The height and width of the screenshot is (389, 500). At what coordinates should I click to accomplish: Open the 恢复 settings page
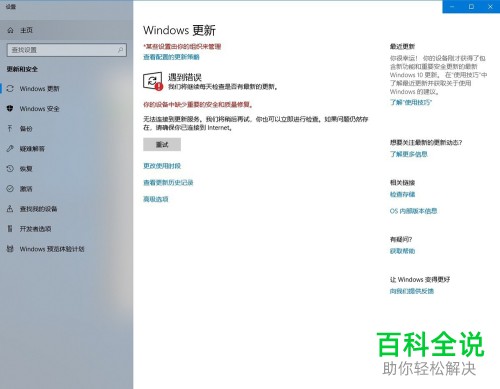point(67,169)
